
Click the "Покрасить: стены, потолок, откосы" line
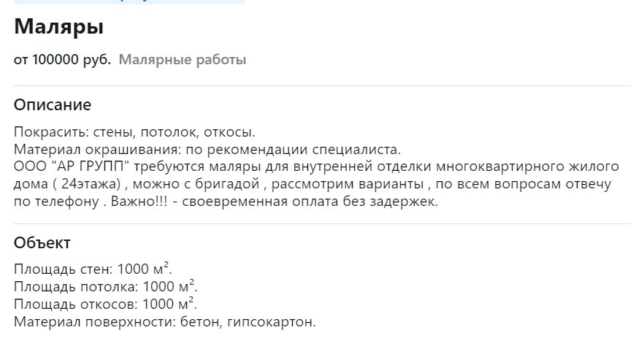pyautogui.click(x=134, y=133)
